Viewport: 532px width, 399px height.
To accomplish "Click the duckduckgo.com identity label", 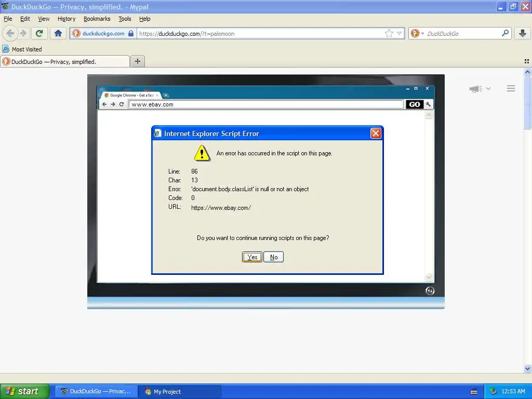I will (103, 33).
